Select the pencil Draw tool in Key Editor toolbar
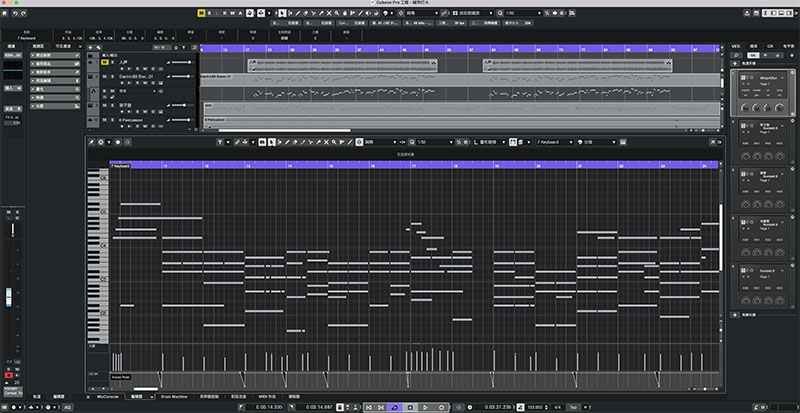Screen dimensions: 800x413 [287, 142]
